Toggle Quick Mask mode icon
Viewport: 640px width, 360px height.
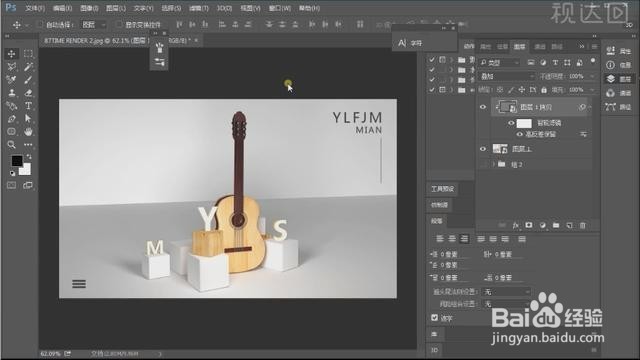[11, 185]
